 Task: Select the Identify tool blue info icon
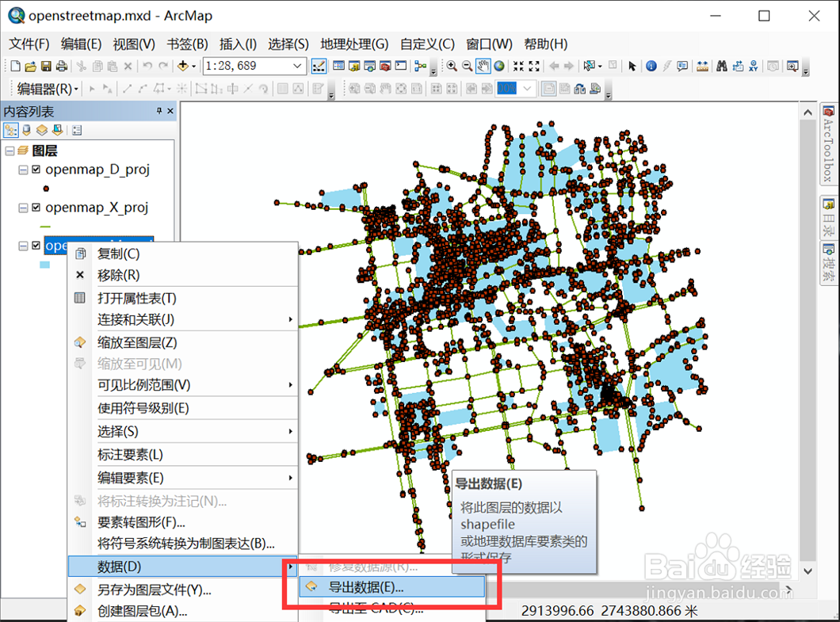651,66
